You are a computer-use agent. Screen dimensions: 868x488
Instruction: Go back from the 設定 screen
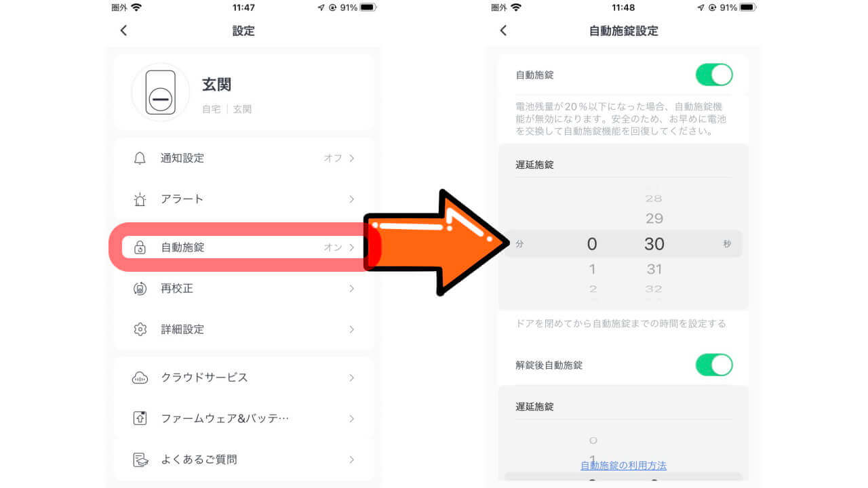click(x=123, y=30)
